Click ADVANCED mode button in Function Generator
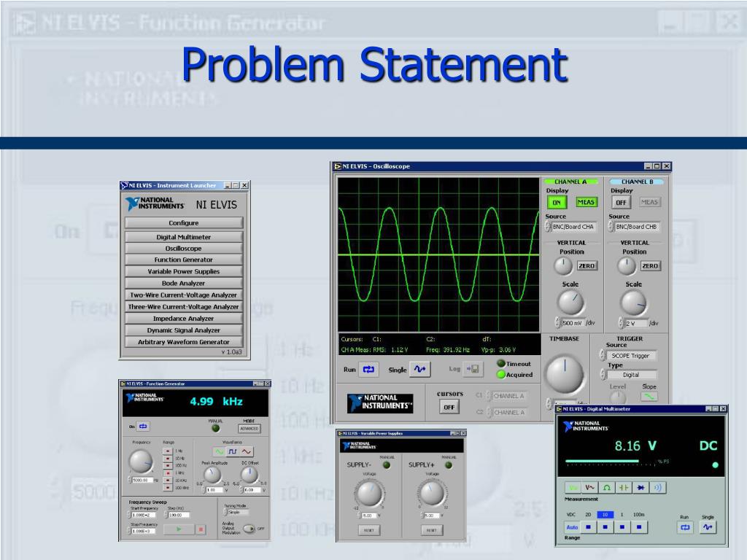This screenshot has height=560, width=747. tap(249, 429)
